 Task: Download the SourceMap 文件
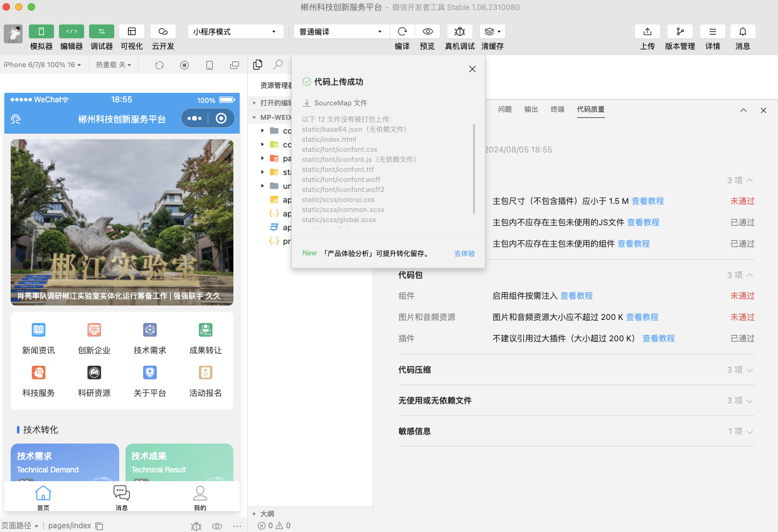335,103
